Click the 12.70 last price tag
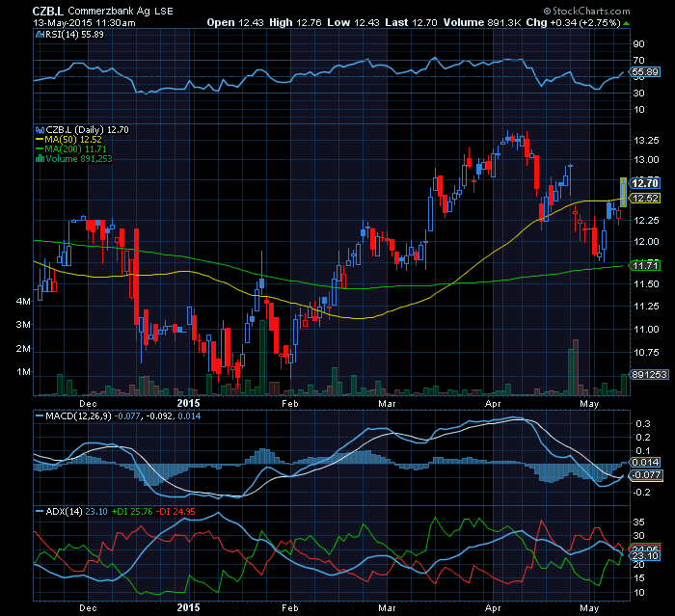675x616 pixels. 645,183
